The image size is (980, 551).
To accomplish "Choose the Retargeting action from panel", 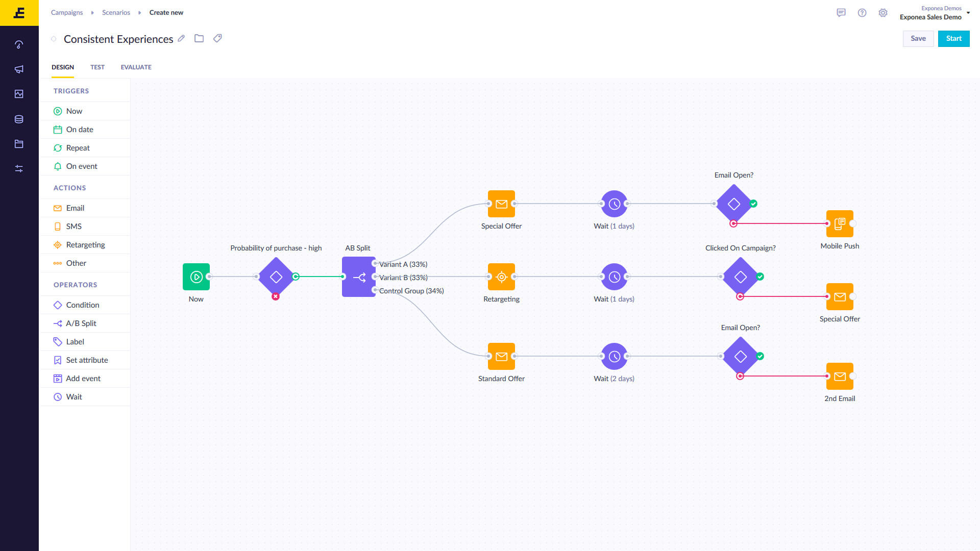I will click(x=85, y=245).
